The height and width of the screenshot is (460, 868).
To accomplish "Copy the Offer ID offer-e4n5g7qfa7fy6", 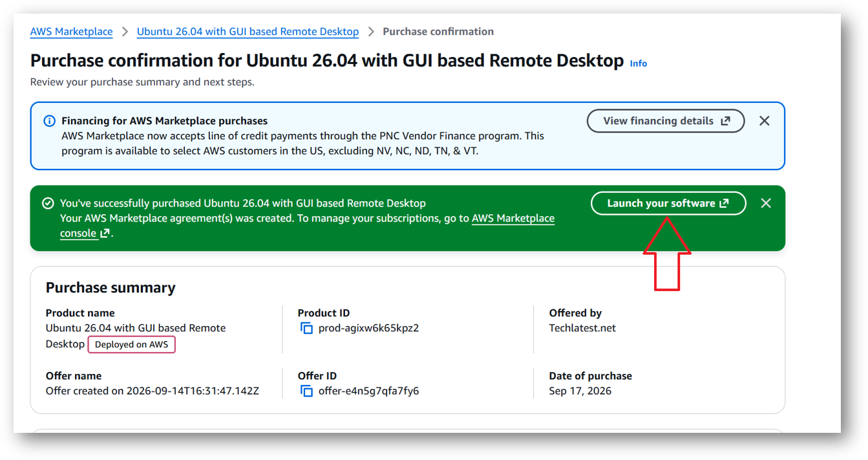I will (306, 391).
